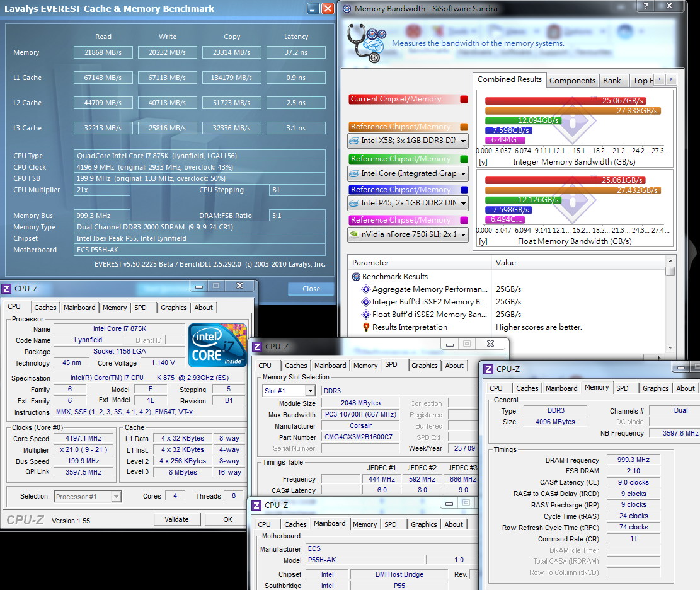Click the Close button in EVEREST benchmark
Viewport: 700px width, 590px height.
[311, 289]
